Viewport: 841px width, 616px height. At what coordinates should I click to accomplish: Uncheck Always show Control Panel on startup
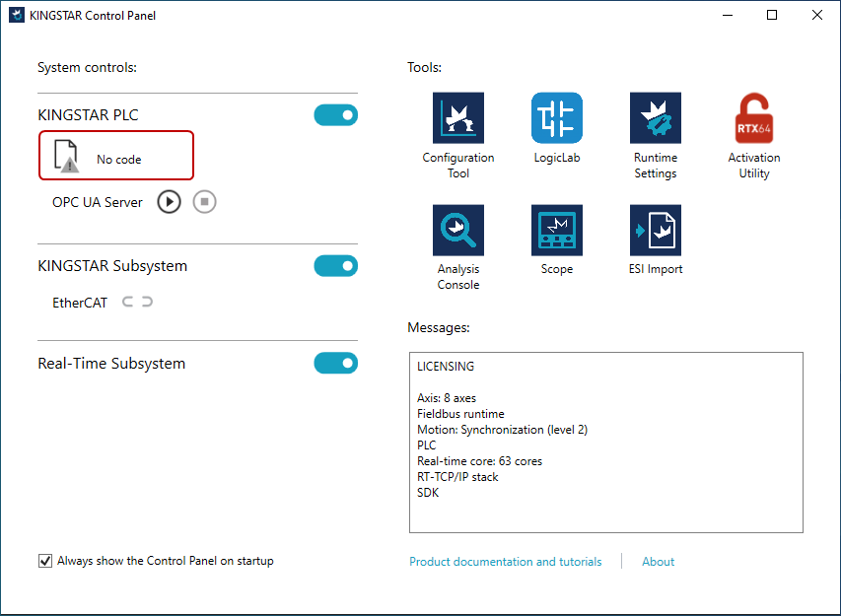click(x=45, y=561)
